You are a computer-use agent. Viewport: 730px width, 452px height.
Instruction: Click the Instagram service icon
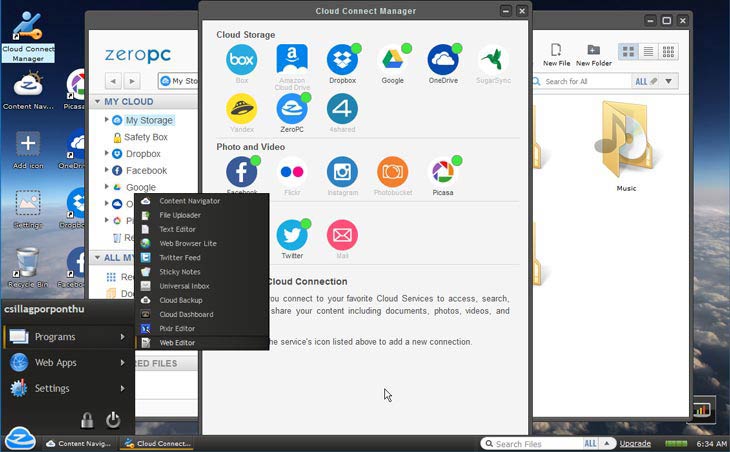pos(342,172)
